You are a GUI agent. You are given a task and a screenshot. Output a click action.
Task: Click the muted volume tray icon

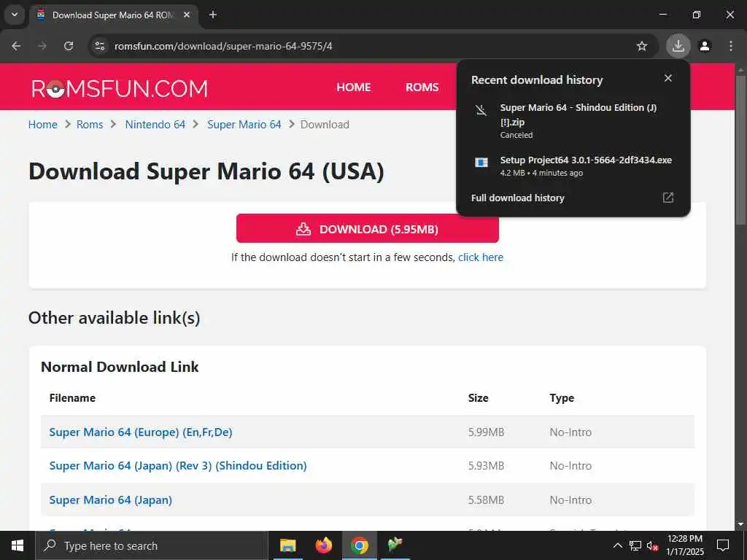(x=652, y=545)
